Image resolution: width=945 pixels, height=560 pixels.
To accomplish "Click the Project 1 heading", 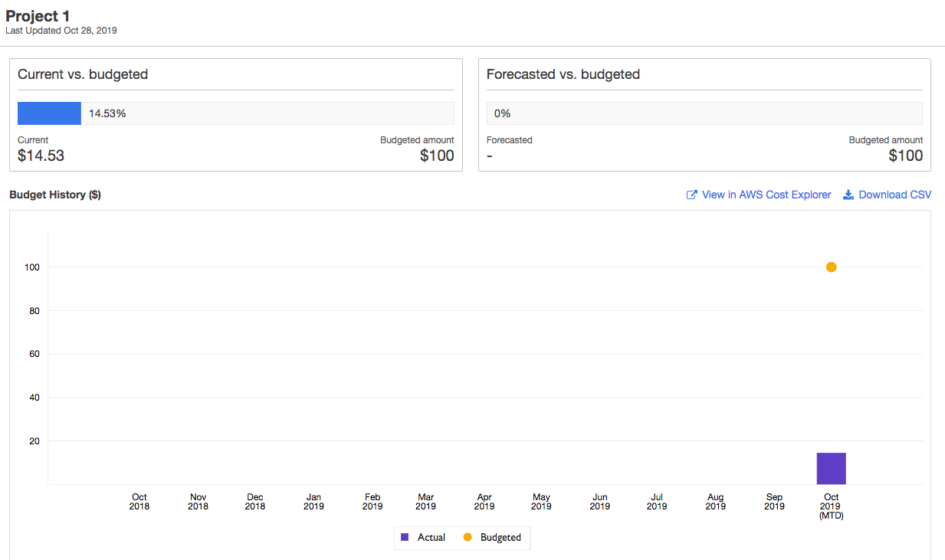I will click(38, 16).
